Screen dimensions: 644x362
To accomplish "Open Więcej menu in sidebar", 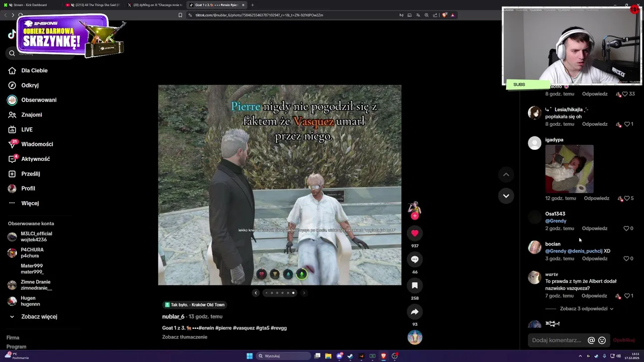I will (23, 203).
